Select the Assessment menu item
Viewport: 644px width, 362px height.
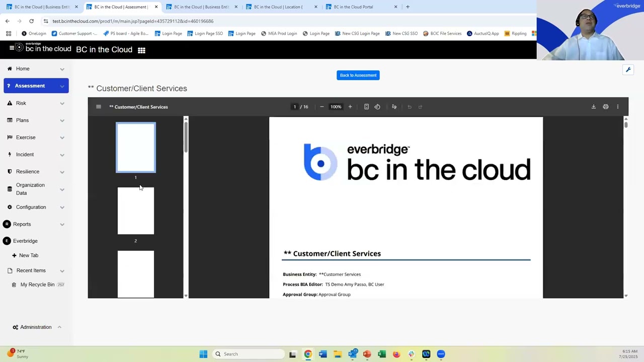(36, 86)
